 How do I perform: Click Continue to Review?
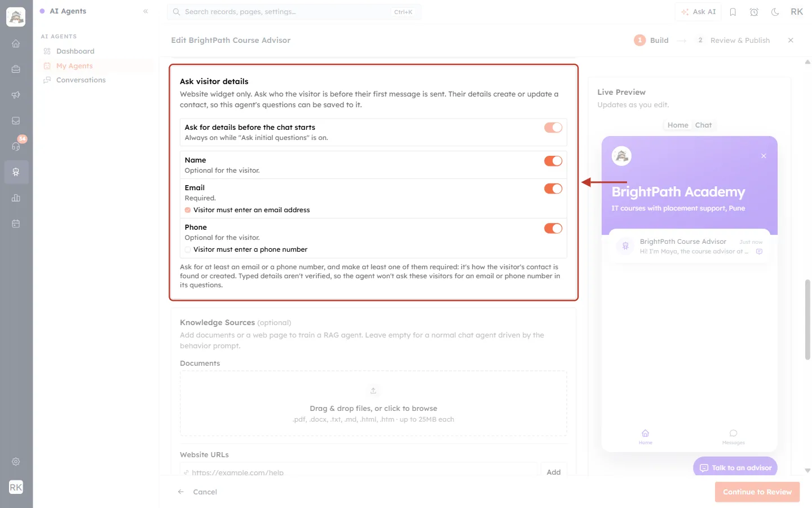pos(757,492)
